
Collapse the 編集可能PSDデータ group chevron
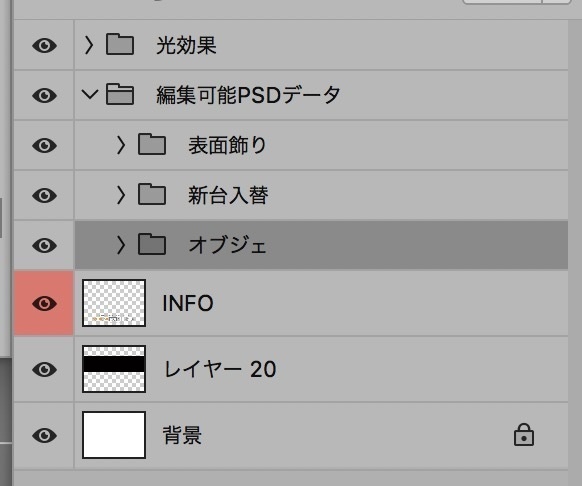(x=90, y=95)
